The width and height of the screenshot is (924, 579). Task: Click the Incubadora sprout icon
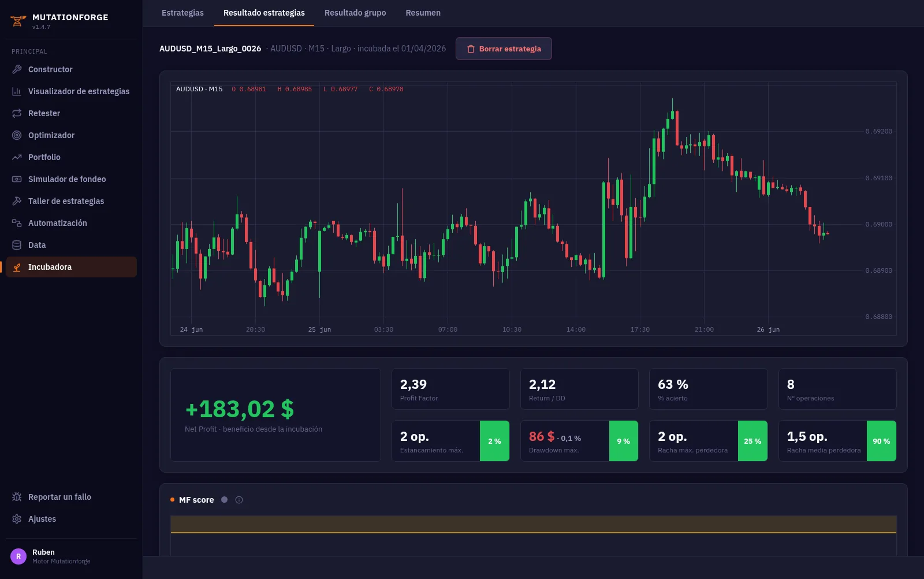(17, 267)
